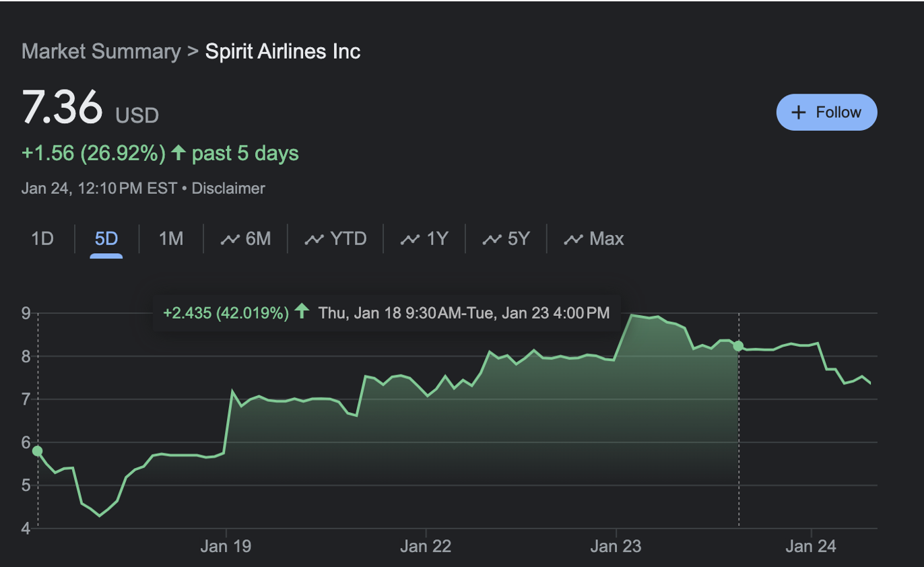Click the sparkline icon next to 5Y
Viewport: 924px width, 567px height.
pos(491,239)
